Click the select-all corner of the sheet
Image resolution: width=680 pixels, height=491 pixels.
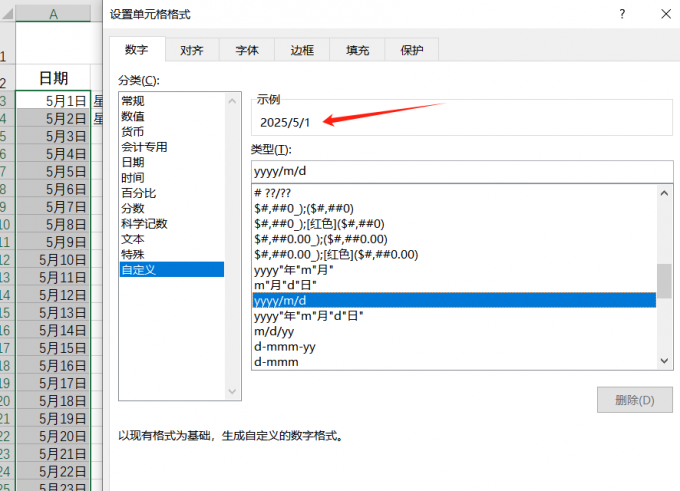(x=7, y=13)
